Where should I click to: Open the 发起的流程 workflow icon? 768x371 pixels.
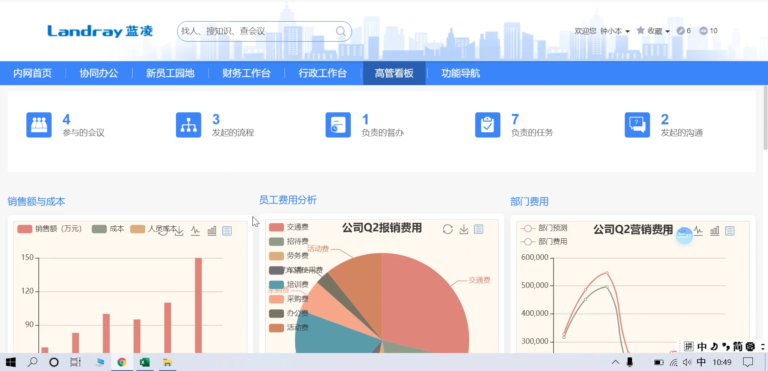189,125
